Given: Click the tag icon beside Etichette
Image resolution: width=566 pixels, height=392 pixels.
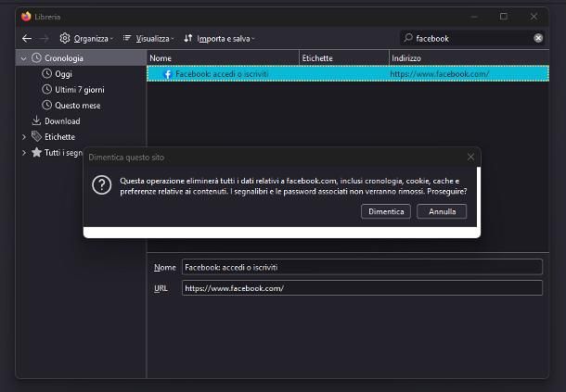Looking at the screenshot, I should coord(36,136).
